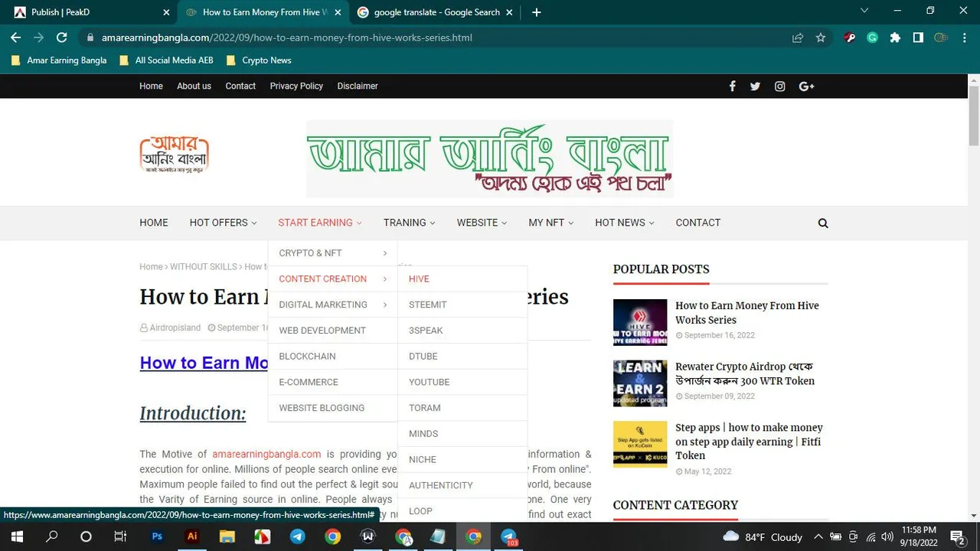Open the Facebook social icon in the top bar
The image size is (980, 551).
click(732, 86)
